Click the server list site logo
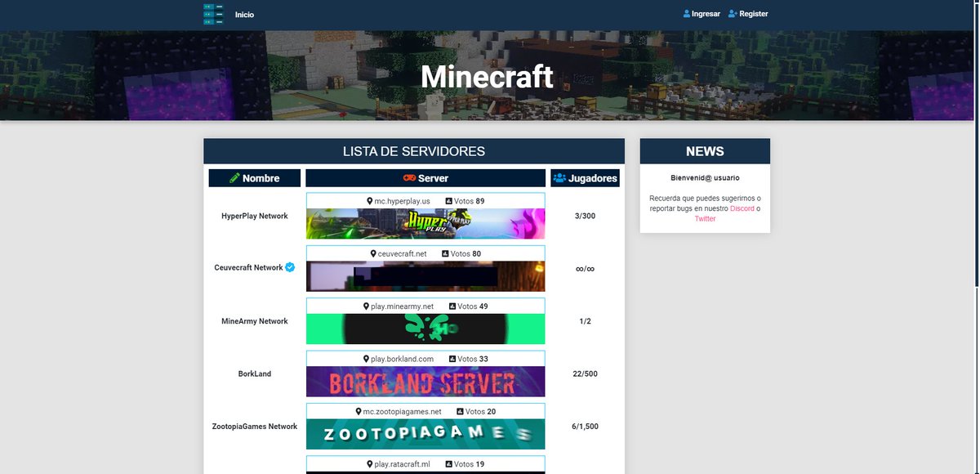This screenshot has width=980, height=474. coord(213,14)
